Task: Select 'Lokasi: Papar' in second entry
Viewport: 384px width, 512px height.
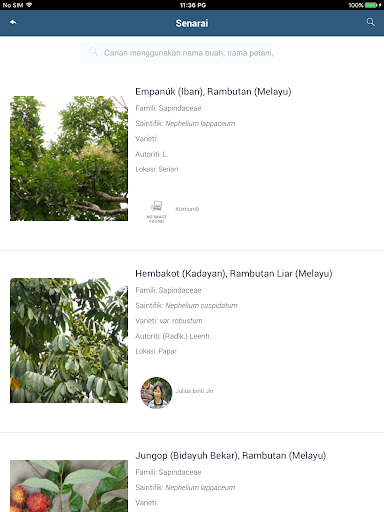Action: [x=156, y=351]
